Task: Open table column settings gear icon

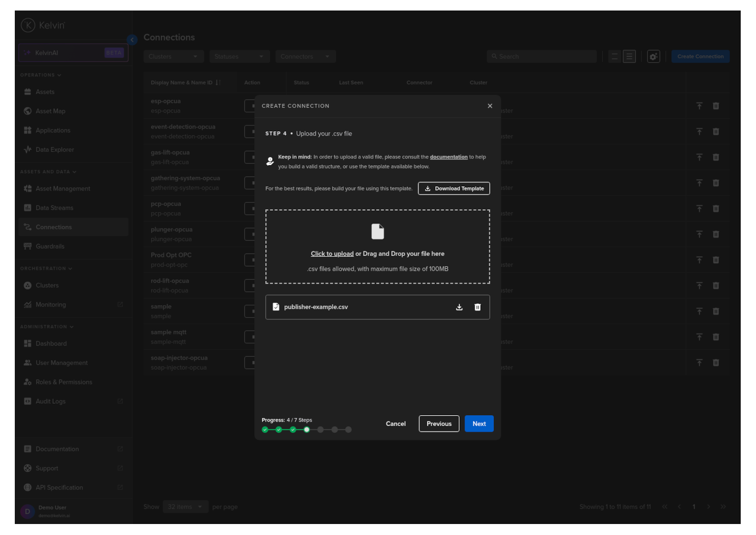Action: pos(653,57)
